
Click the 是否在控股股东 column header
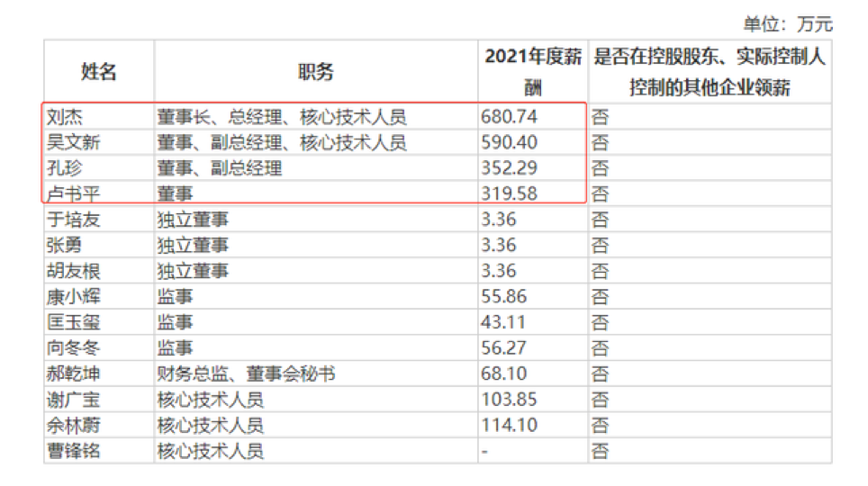click(x=710, y=72)
